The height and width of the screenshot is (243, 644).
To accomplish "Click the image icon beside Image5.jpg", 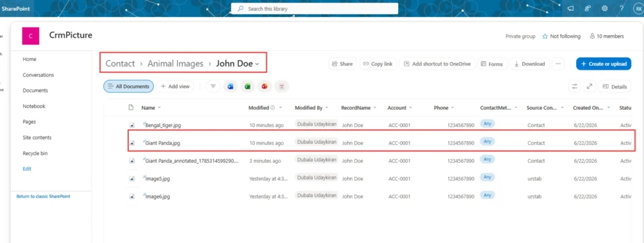I will (132, 179).
